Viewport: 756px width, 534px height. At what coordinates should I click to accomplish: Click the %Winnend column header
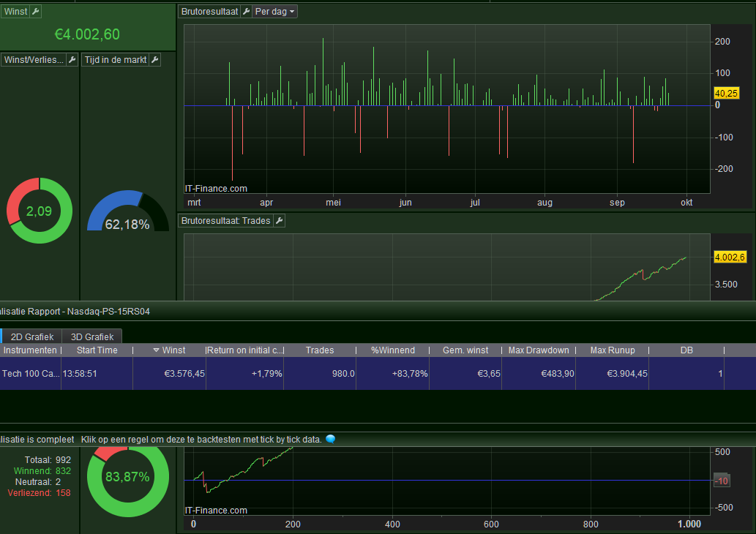click(x=392, y=350)
